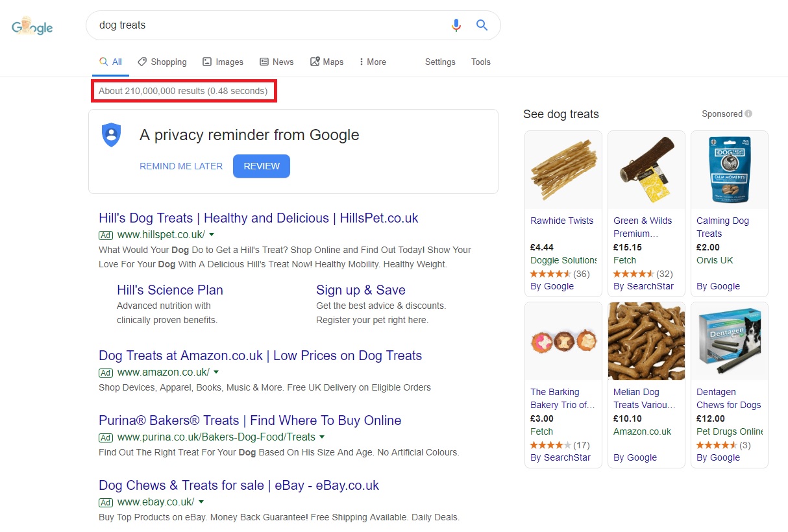Viewport: 788px width, 532px height.
Task: Open the Rawhide Twists product title
Action: coord(562,221)
